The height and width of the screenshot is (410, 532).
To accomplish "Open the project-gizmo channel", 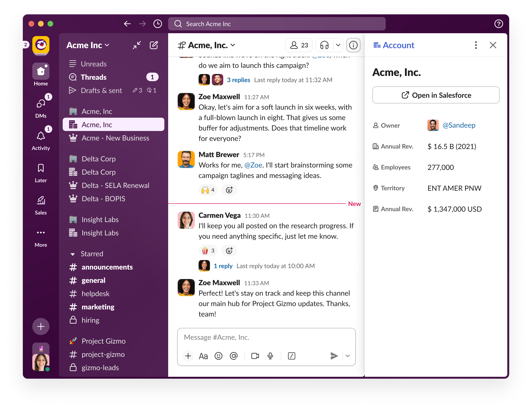I will pos(113,354).
